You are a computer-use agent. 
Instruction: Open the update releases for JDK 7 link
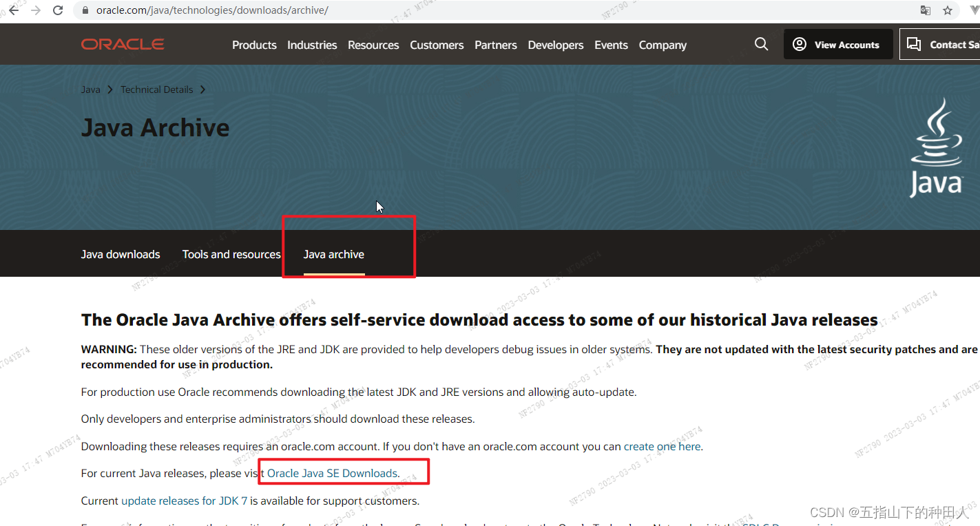point(184,501)
